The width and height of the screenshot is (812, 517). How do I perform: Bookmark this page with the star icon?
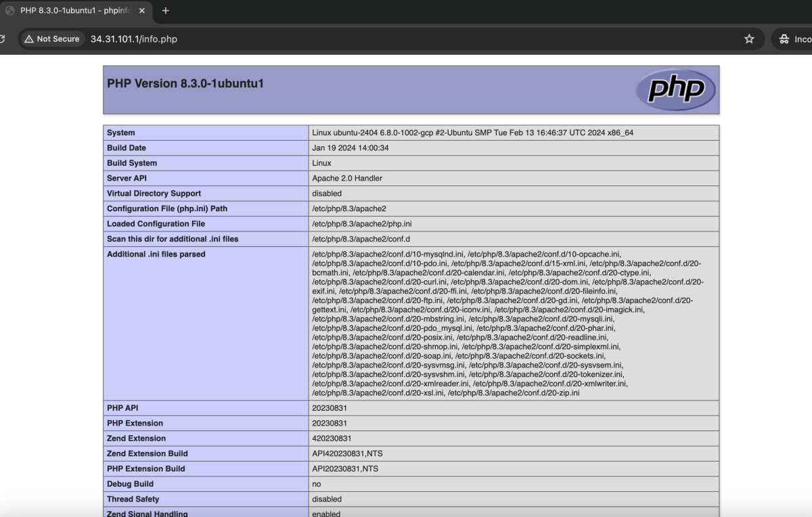tap(749, 39)
